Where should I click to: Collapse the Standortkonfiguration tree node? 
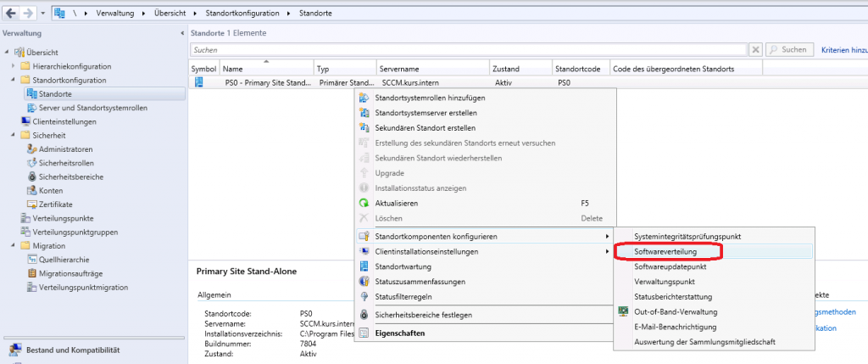click(x=14, y=80)
